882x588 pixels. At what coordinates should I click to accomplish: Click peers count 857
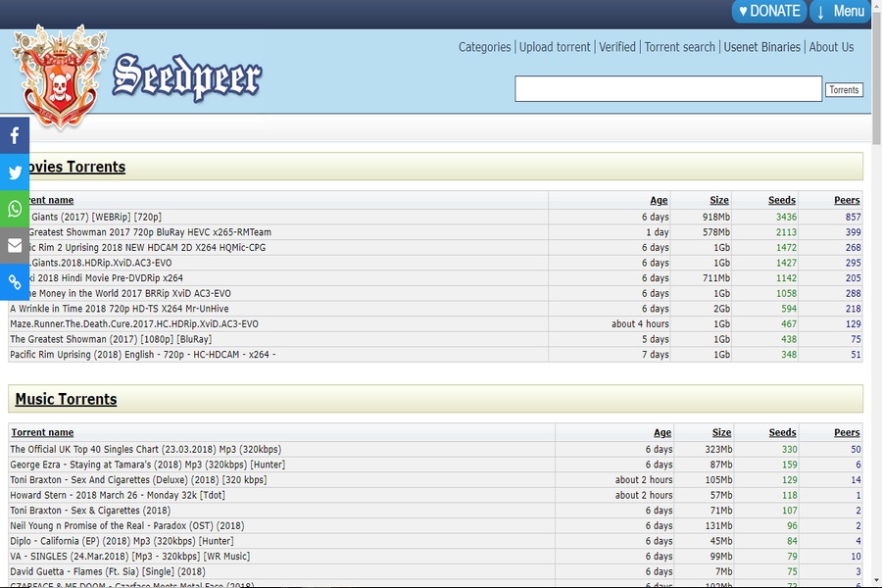click(853, 218)
